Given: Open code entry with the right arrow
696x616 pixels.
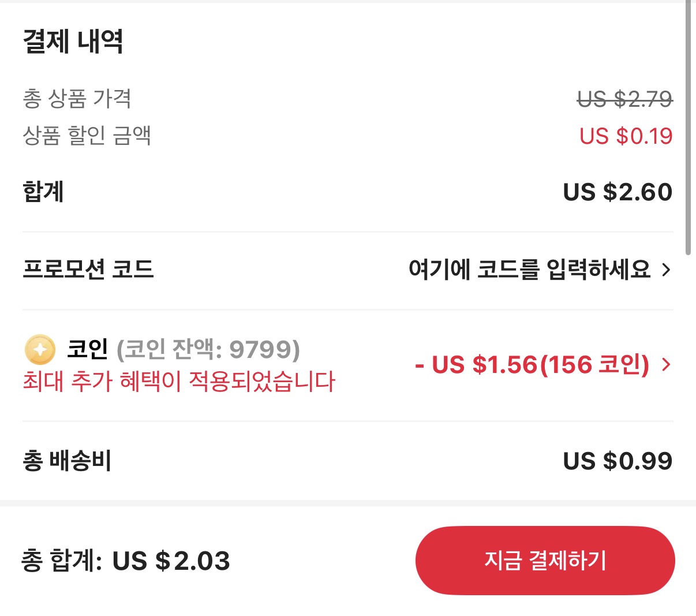Looking at the screenshot, I should click(x=668, y=271).
